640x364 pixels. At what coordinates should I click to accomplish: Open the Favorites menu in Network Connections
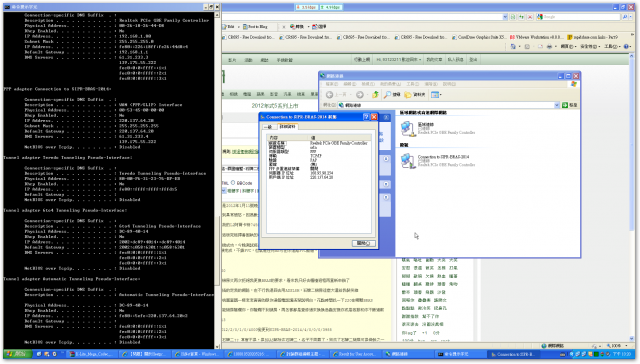tap(390, 84)
